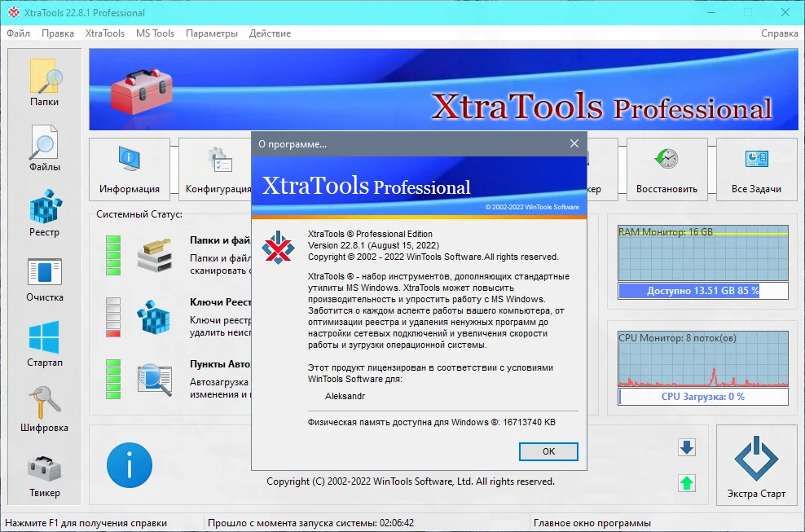Open the Параметры menu
Viewport: 805px width, 532px height.
[212, 33]
